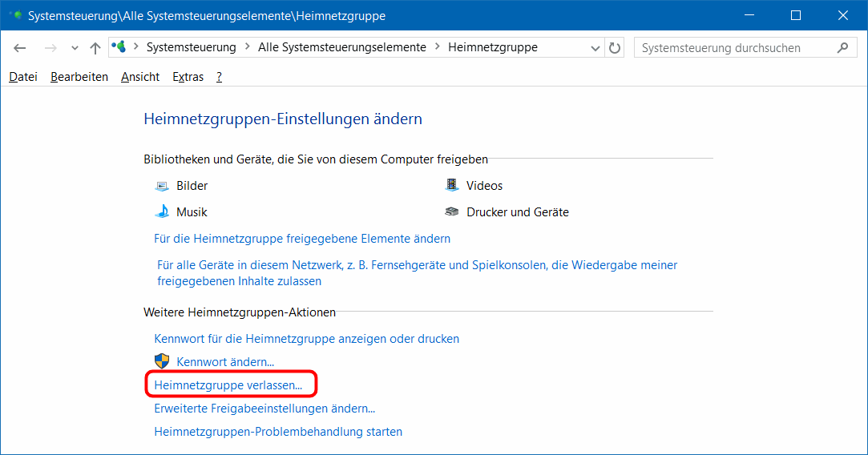Viewport: 868px width, 455px height.
Task: Click the Refresh button in address bar
Action: pos(615,48)
